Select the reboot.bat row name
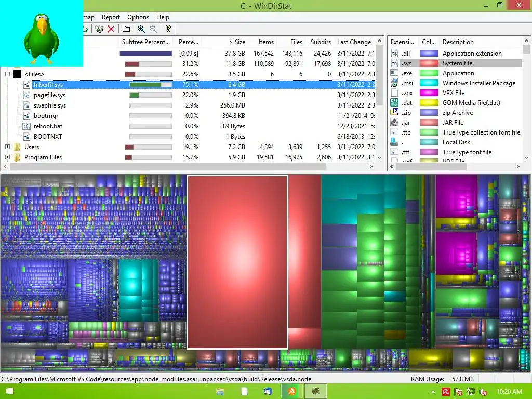Image resolution: width=532 pixels, height=399 pixels. (48, 126)
